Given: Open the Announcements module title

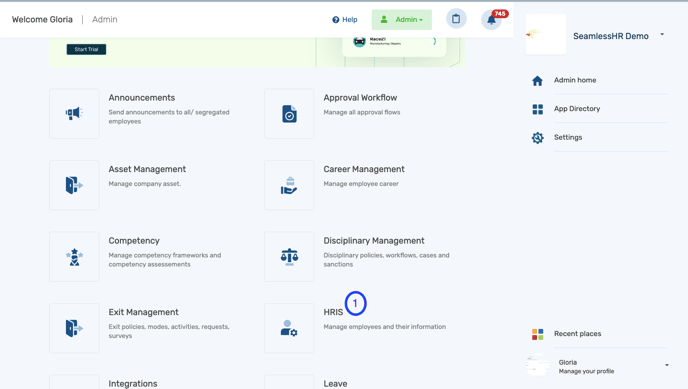Looking at the screenshot, I should tap(142, 98).
